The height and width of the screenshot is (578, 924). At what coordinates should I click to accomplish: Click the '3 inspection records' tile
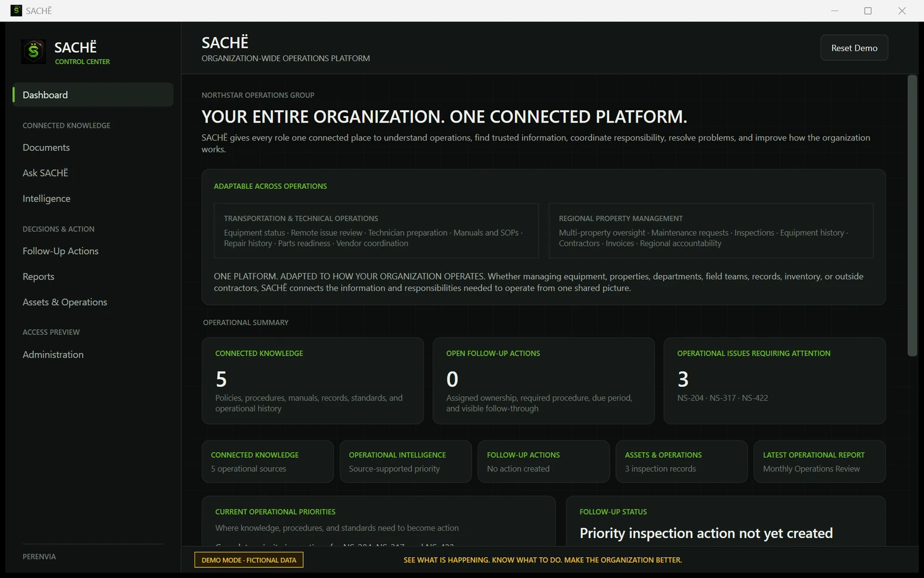[x=681, y=461]
